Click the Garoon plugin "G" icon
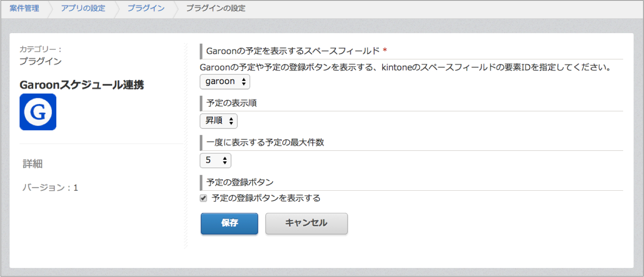Image resolution: width=644 pixels, height=277 pixels. 37,112
